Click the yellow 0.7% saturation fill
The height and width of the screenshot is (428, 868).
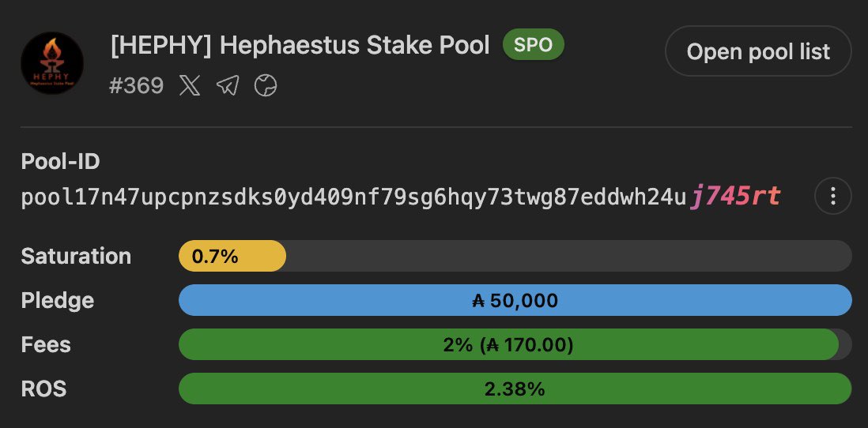click(232, 256)
